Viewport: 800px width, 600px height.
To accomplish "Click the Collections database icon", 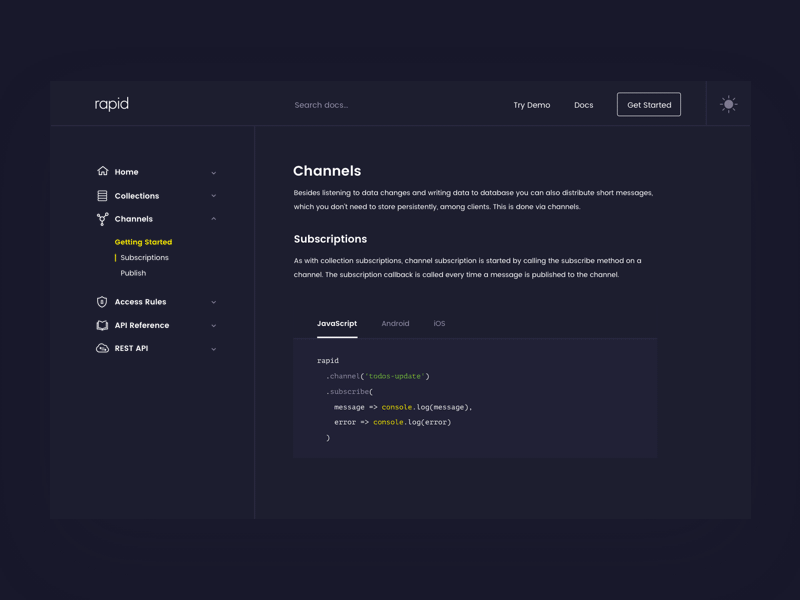I will pos(102,196).
